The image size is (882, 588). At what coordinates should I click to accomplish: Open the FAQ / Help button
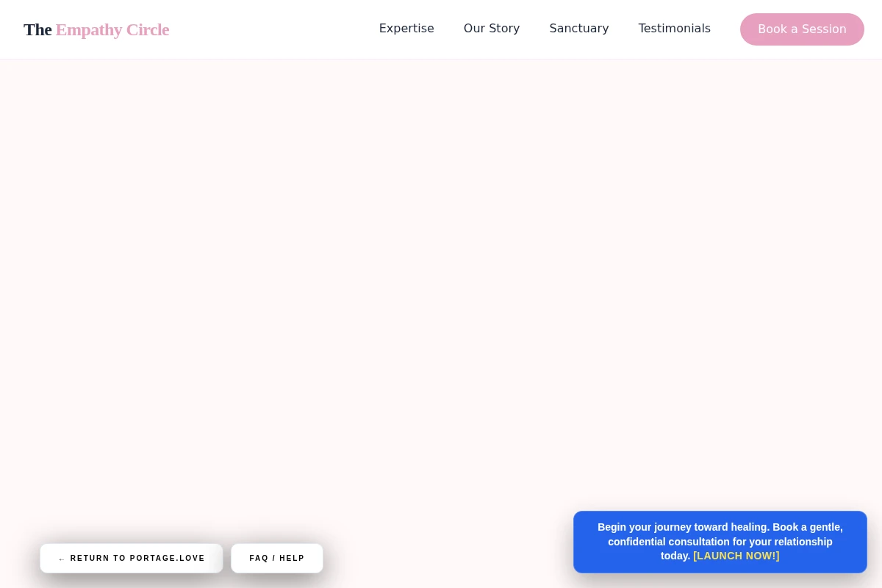pos(277,559)
